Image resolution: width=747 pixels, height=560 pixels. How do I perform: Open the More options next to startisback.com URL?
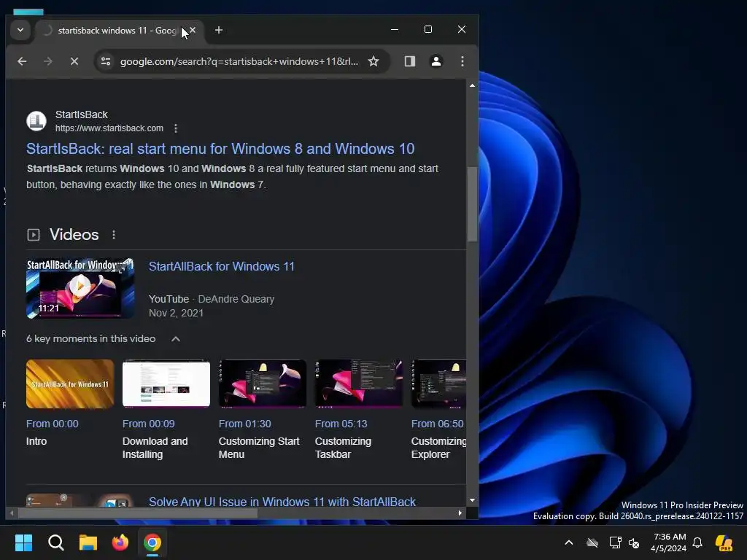[x=176, y=128]
